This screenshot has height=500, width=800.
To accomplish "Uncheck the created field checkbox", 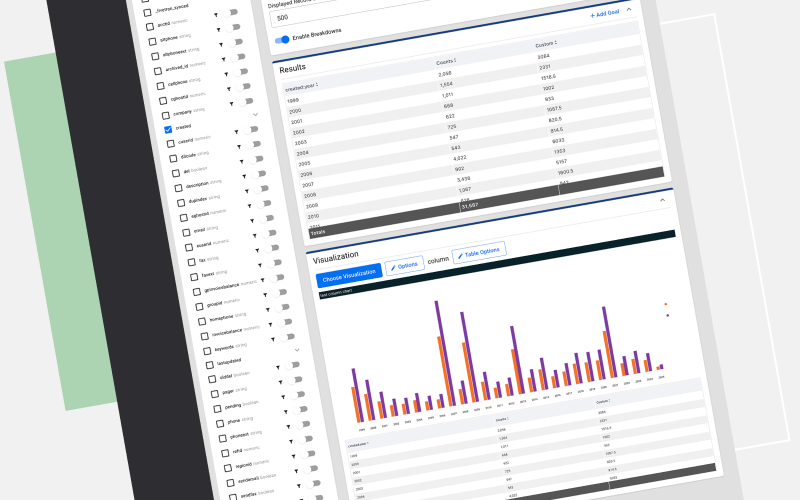I will tap(168, 130).
